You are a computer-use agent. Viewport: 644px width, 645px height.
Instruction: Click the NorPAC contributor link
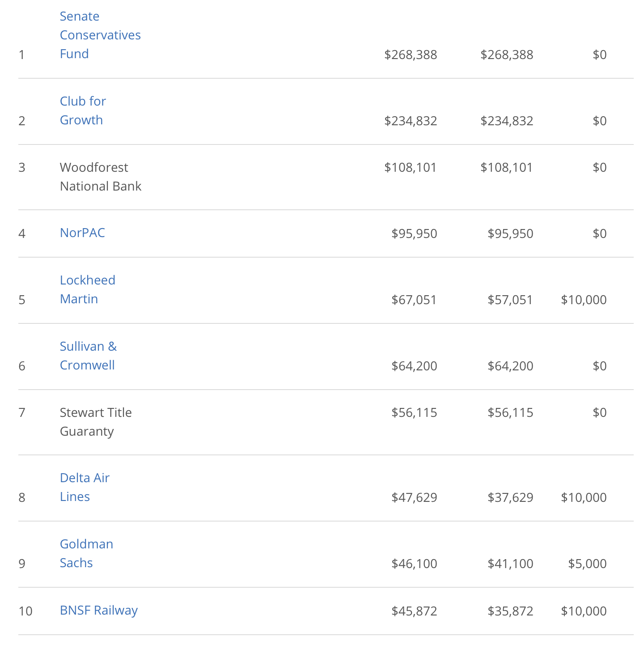tap(82, 233)
